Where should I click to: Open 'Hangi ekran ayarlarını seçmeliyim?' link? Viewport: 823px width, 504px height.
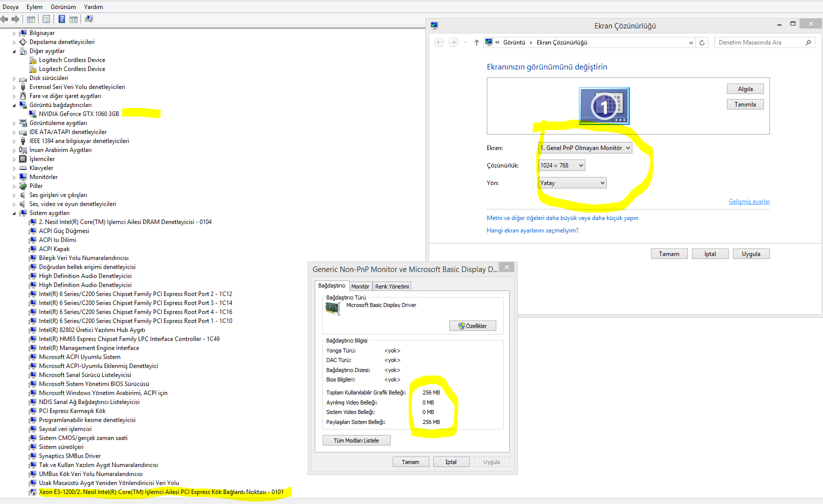click(x=532, y=230)
